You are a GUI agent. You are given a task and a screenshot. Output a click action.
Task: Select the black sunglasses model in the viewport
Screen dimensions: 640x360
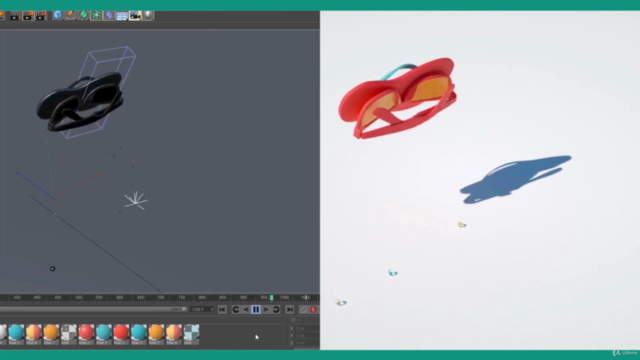pyautogui.click(x=80, y=102)
